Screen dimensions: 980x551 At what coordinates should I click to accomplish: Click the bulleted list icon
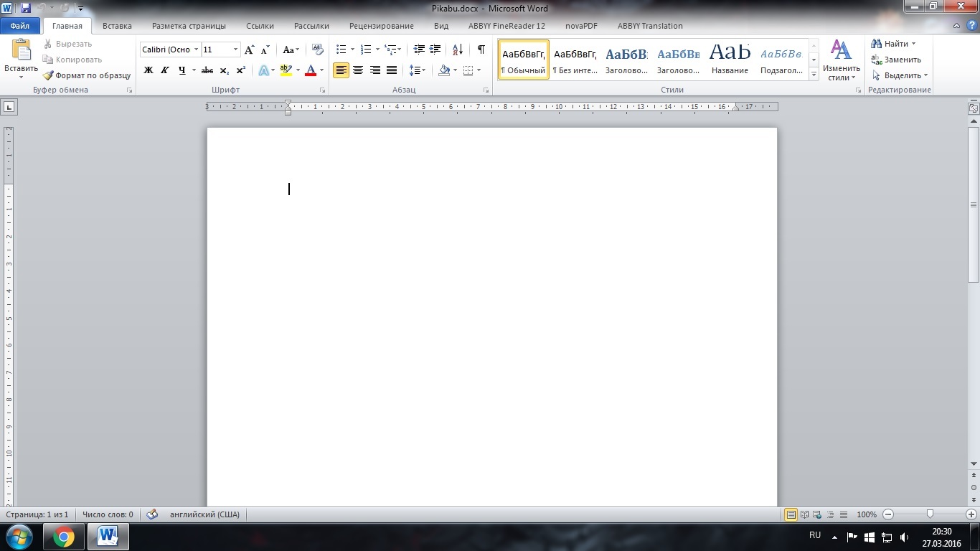coord(341,50)
